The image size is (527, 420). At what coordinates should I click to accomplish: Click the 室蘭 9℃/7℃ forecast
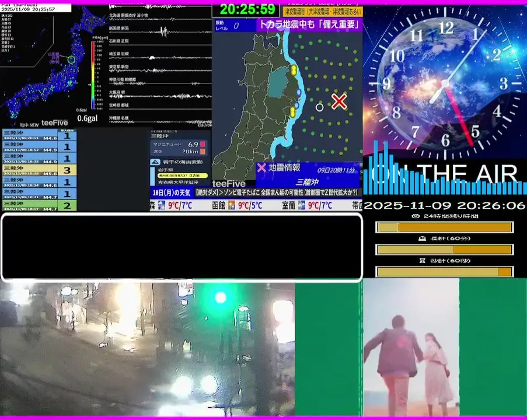307,205
